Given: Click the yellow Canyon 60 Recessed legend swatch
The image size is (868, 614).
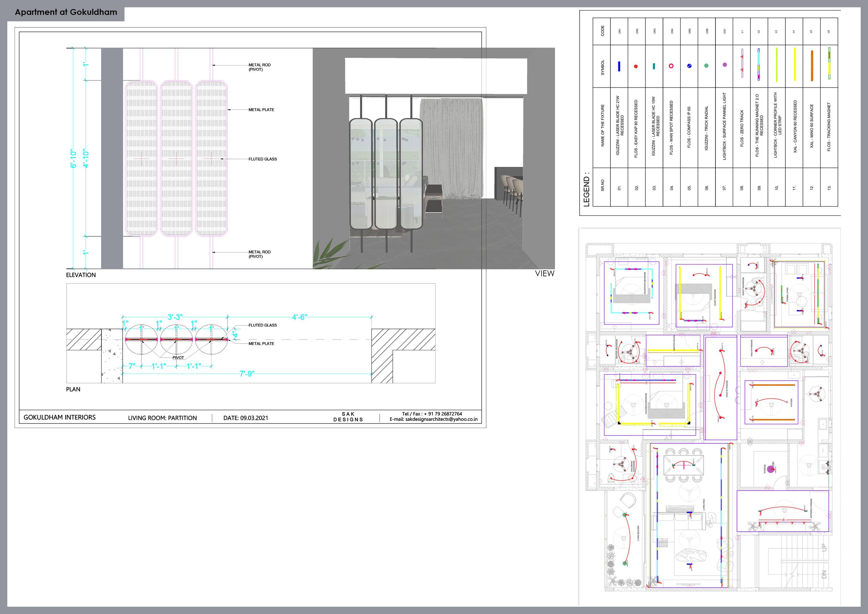Looking at the screenshot, I should (x=794, y=64).
